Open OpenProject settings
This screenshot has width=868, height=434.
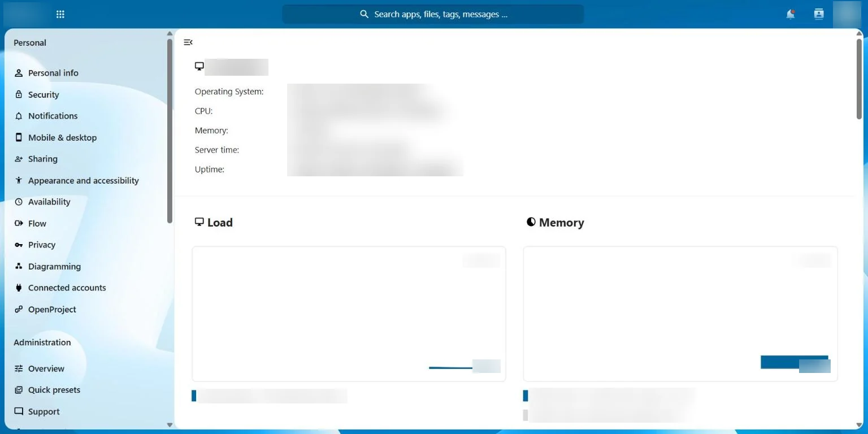[87, 309]
